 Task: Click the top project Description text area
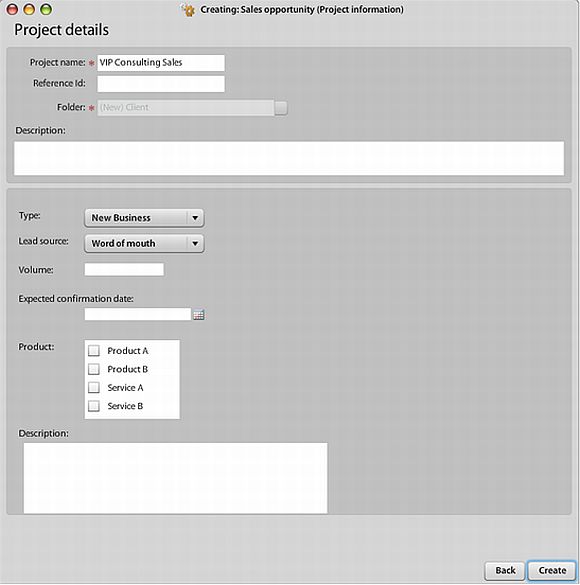(x=289, y=158)
